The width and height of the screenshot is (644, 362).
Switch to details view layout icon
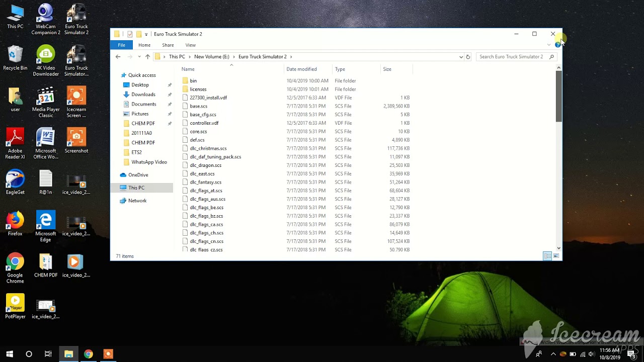[547, 256]
